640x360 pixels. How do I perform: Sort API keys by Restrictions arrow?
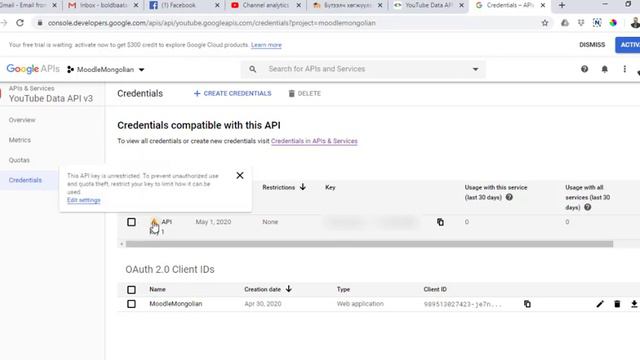coord(302,187)
